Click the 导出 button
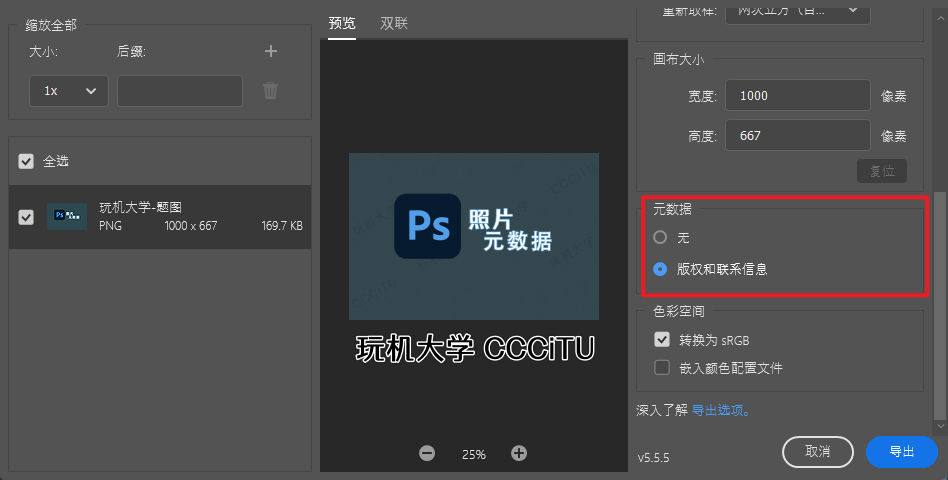Viewport: 948px width, 480px height. click(x=901, y=452)
